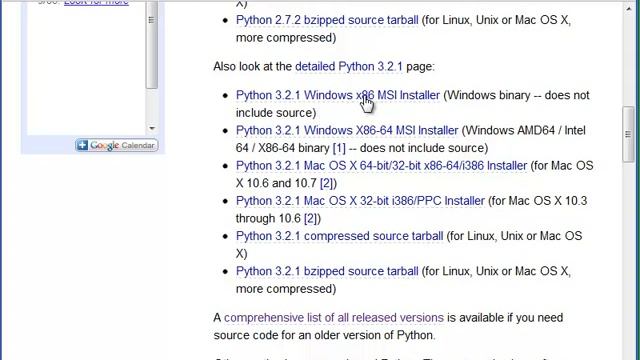Click the text 'source code for an older version of Python.'
Screen dimensions: 640x360
pos(324,336)
